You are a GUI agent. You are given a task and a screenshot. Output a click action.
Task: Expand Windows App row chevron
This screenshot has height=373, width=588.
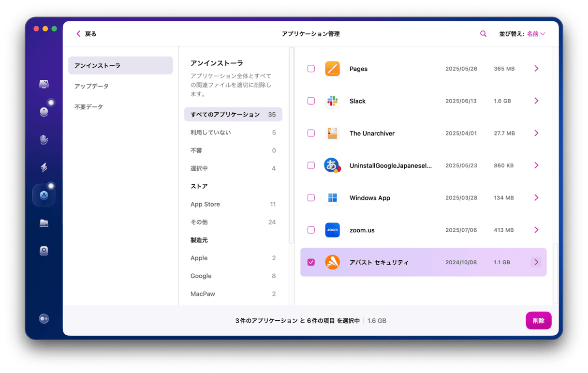(x=536, y=198)
